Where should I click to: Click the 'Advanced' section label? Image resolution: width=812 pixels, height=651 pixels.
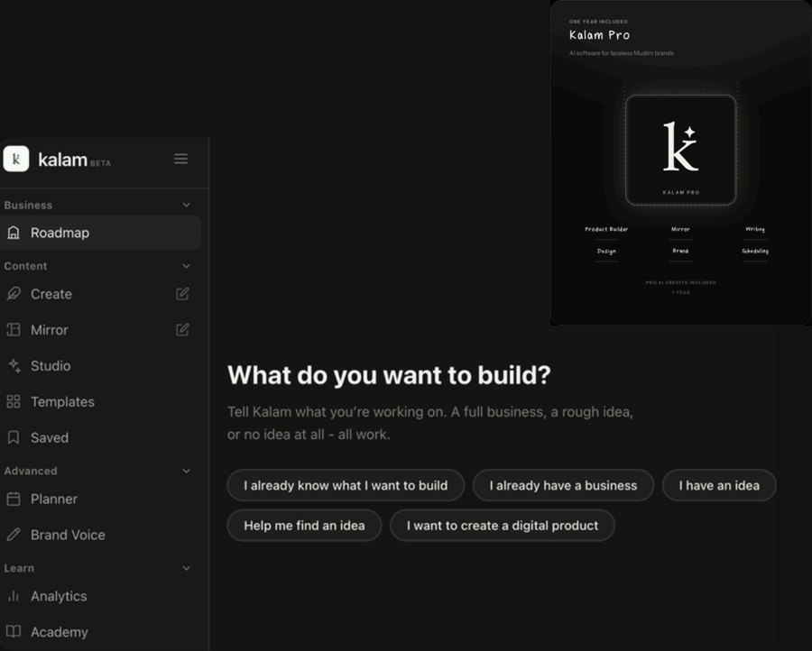tap(31, 471)
